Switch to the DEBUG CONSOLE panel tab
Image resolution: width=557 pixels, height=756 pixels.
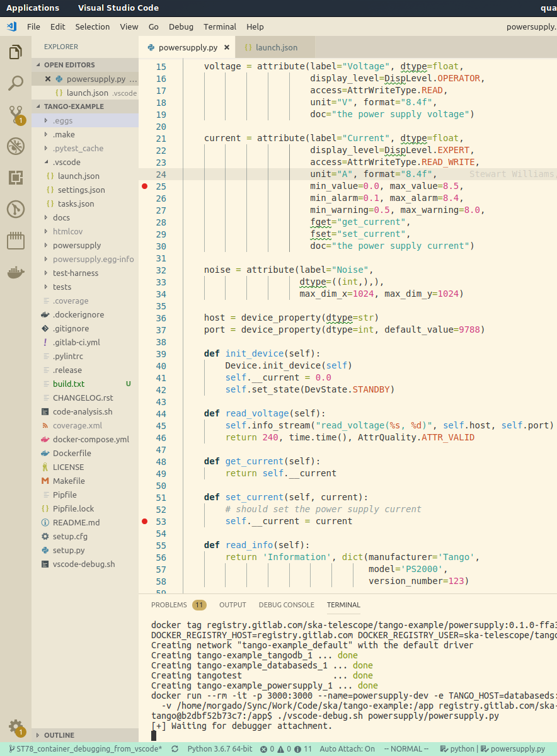pos(286,605)
